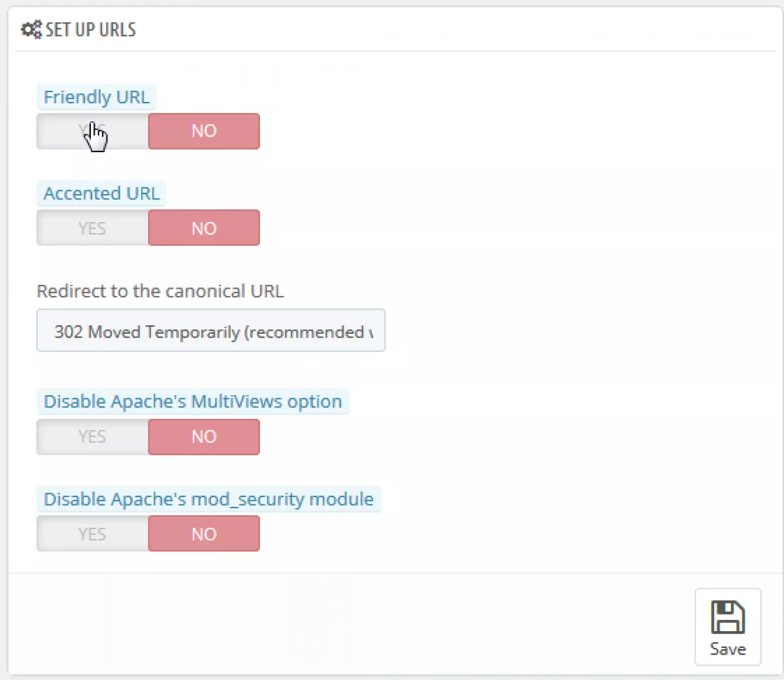Click the Save button text
784x680 pixels.
pyautogui.click(x=728, y=649)
